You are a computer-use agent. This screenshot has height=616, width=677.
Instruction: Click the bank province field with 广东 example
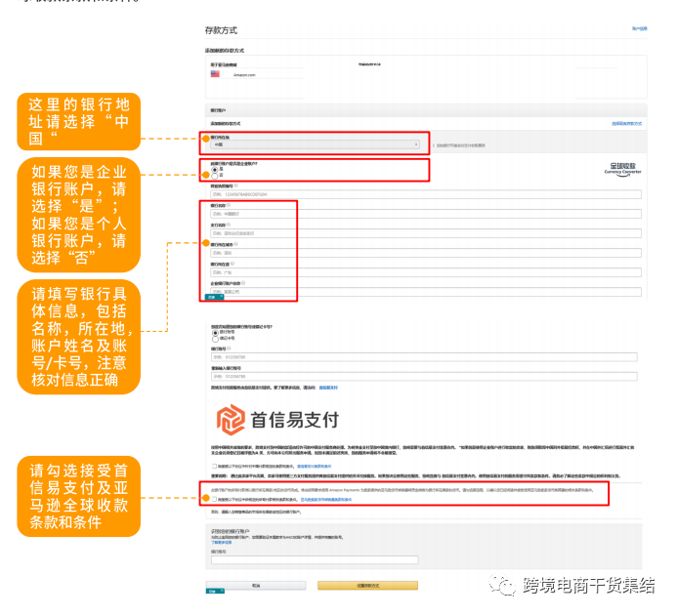426,272
